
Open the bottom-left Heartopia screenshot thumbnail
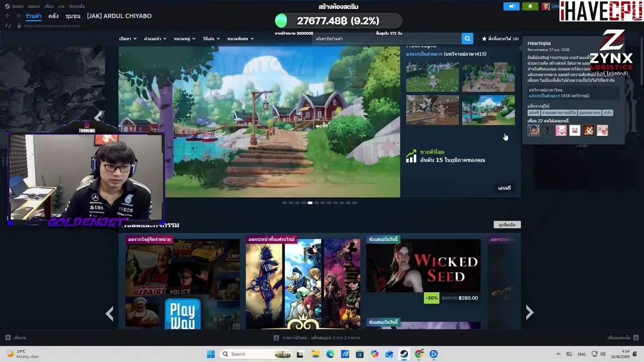click(433, 110)
